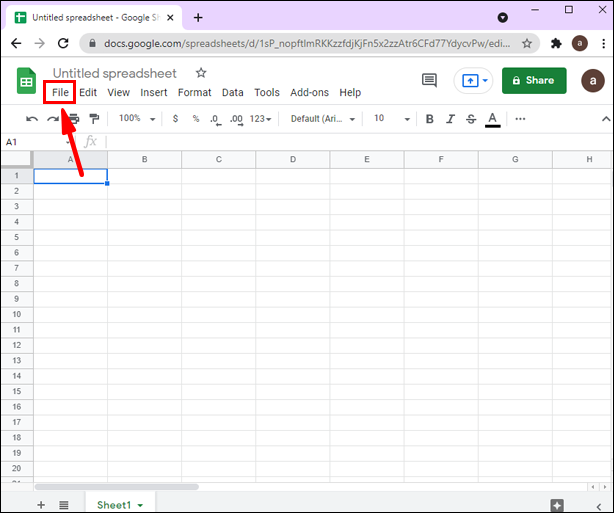Screen dimensions: 614x513
Task: Bookmark this page with star
Action: click(x=527, y=43)
